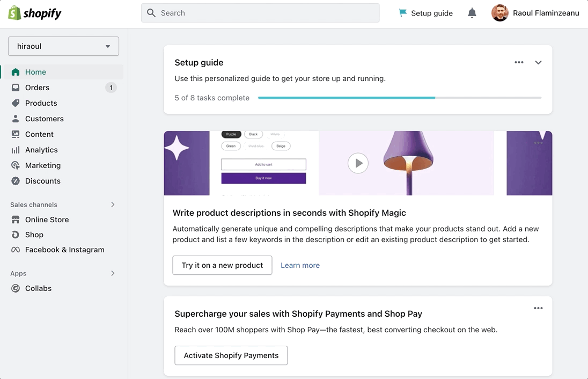
Task: Click Raoul Flaminzeanu profile avatar
Action: [500, 13]
